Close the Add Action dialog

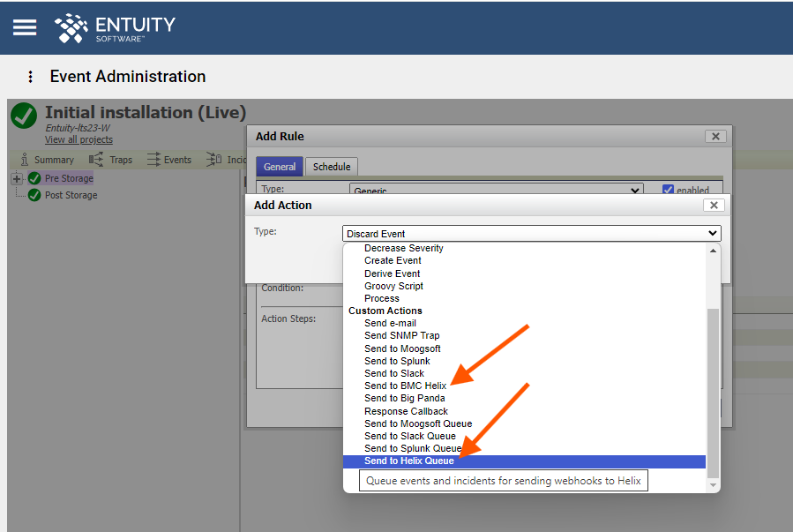pyautogui.click(x=714, y=205)
